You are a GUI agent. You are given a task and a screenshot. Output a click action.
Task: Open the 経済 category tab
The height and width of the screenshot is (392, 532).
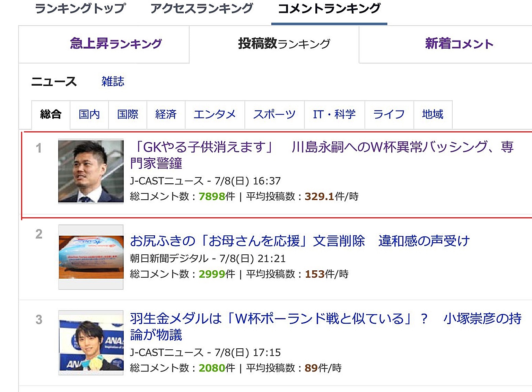coord(166,114)
